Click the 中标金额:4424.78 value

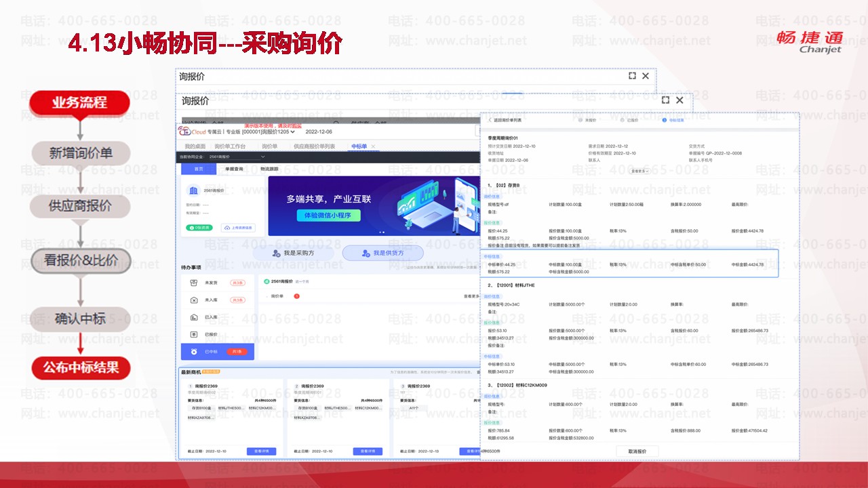pos(747,264)
